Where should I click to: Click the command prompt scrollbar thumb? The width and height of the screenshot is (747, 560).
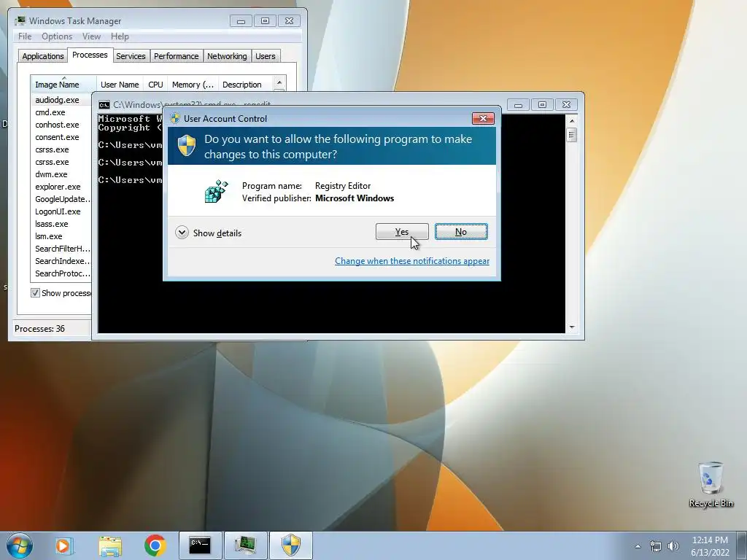(x=572, y=135)
